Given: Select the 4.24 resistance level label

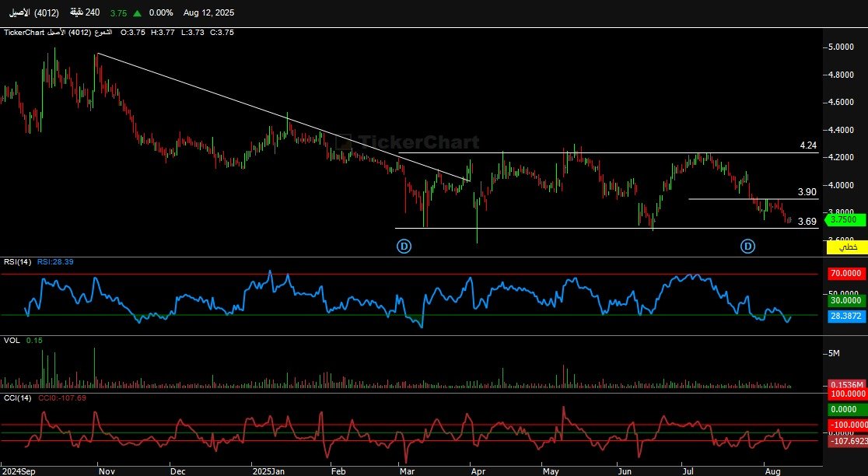Looking at the screenshot, I should (x=808, y=145).
